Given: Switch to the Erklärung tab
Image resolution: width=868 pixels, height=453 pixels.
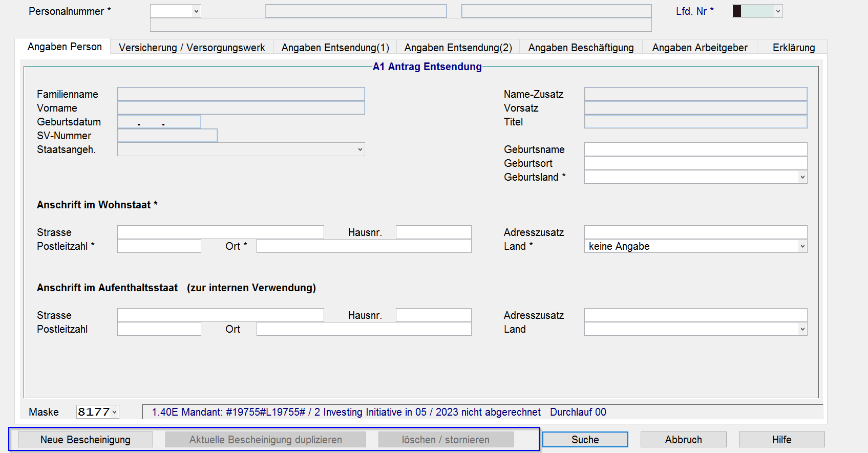Looking at the screenshot, I should click(793, 48).
